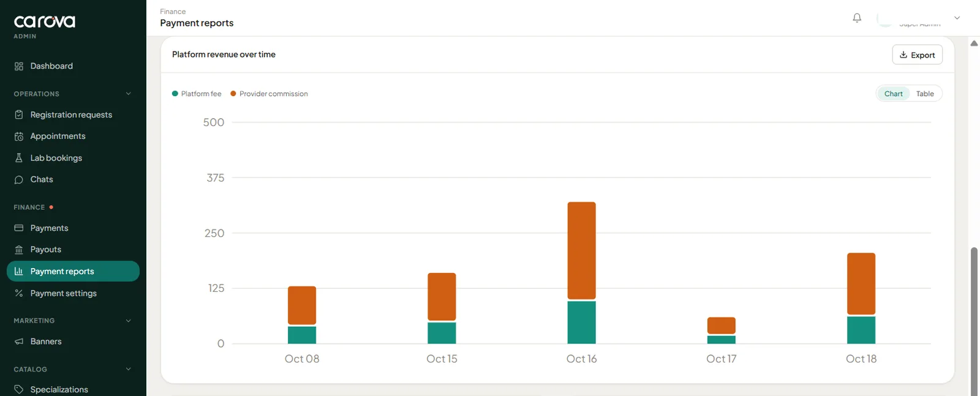Image resolution: width=980 pixels, height=396 pixels.
Task: Click the Payment settings percent icon
Action: (19, 293)
